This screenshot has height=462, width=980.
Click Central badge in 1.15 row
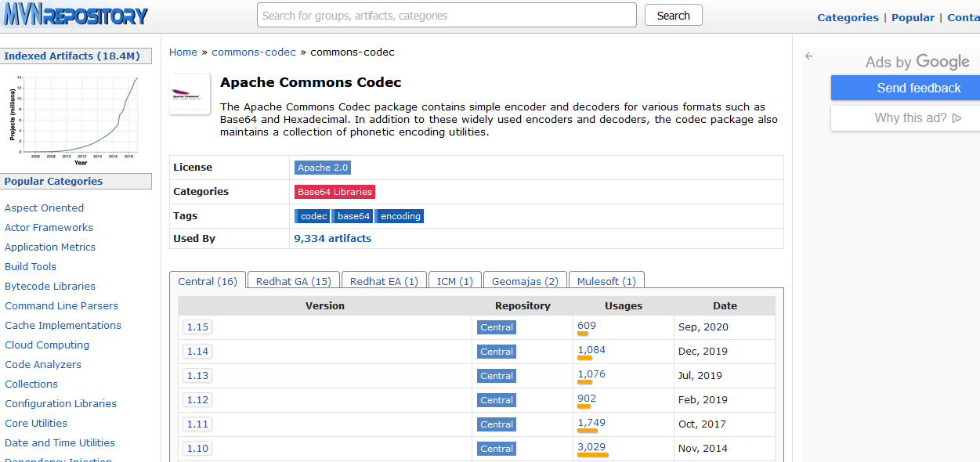click(497, 327)
